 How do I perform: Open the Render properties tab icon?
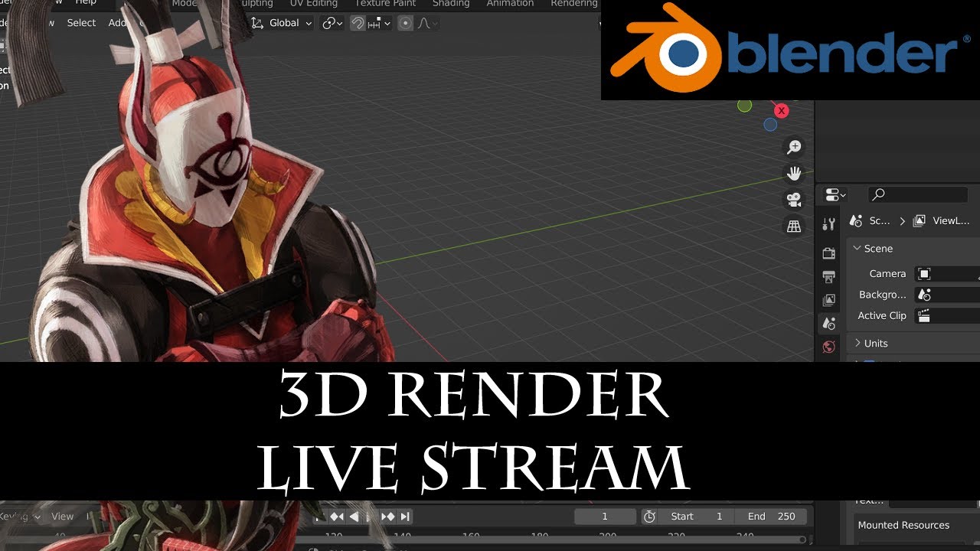pyautogui.click(x=828, y=253)
